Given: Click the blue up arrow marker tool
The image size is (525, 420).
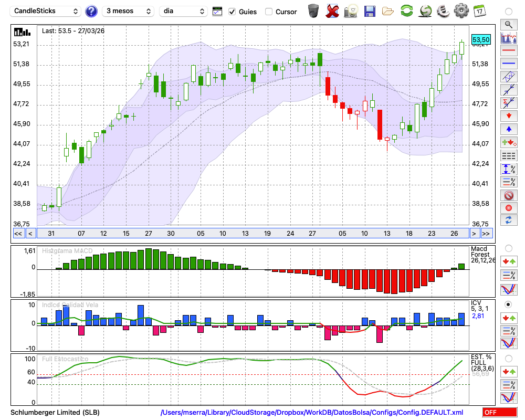Looking at the screenshot, I should click(x=509, y=129).
